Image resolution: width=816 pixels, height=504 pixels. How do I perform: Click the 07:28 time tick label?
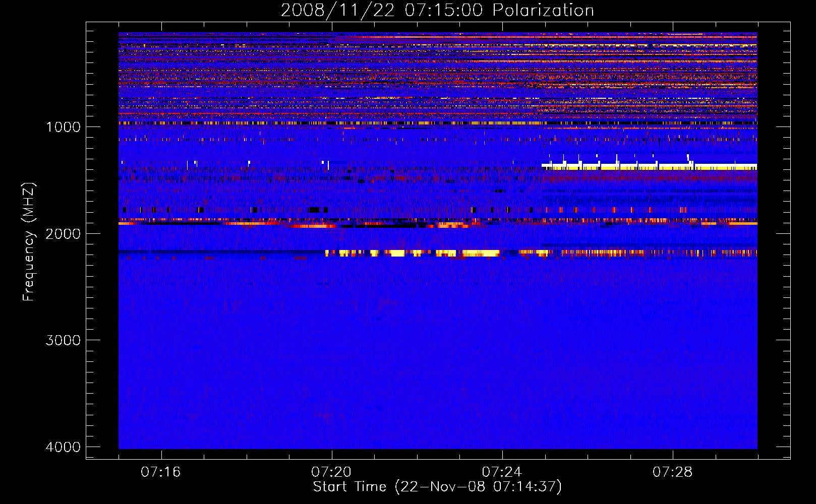click(672, 472)
